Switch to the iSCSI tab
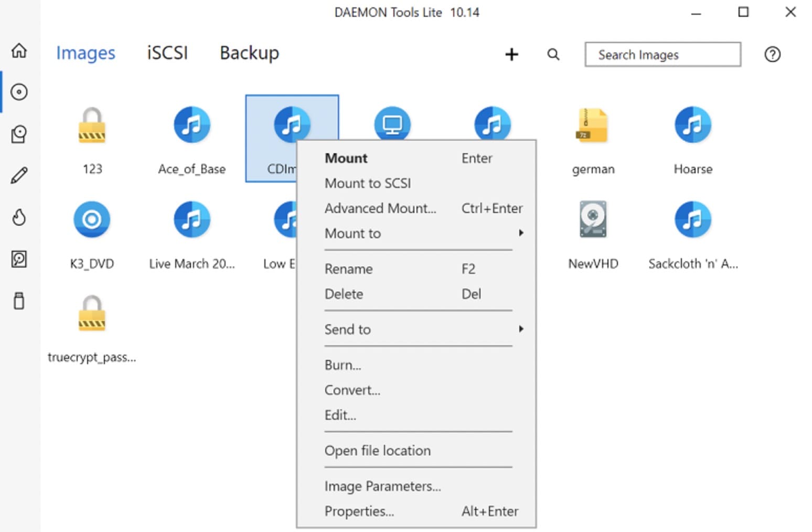The height and width of the screenshot is (532, 812). click(167, 53)
